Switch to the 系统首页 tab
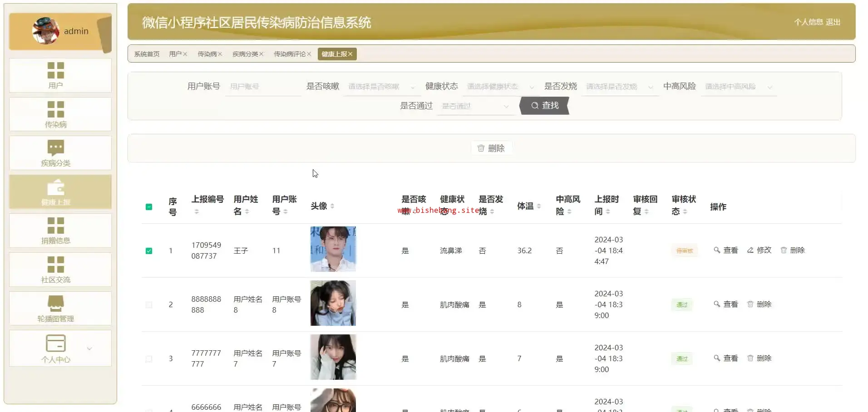Viewport: 868px width, 412px height. pyautogui.click(x=147, y=54)
